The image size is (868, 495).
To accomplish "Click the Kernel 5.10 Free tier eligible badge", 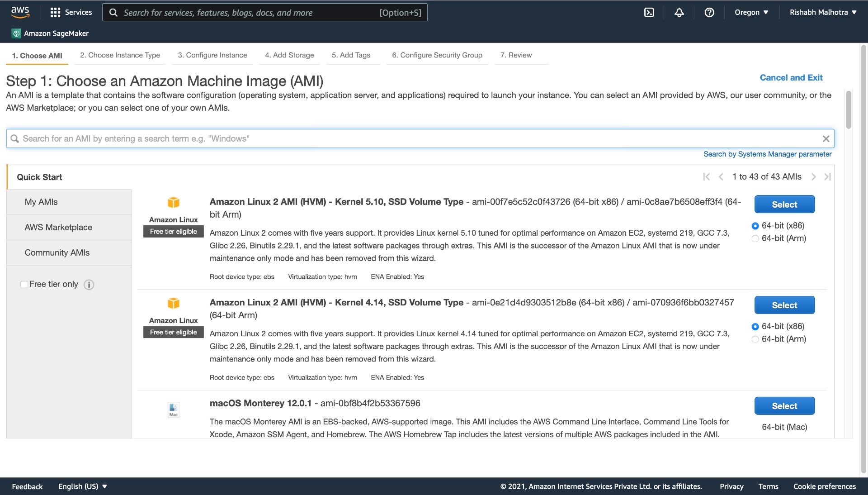I will [x=174, y=232].
